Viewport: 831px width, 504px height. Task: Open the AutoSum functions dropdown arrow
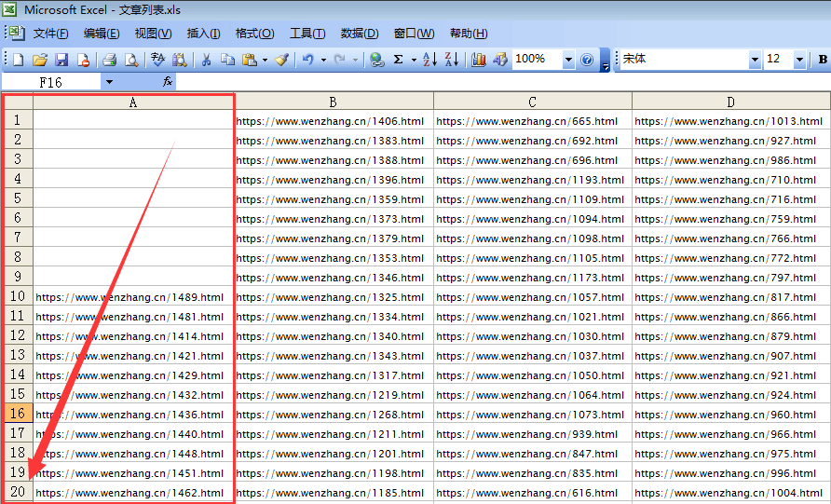tap(414, 60)
